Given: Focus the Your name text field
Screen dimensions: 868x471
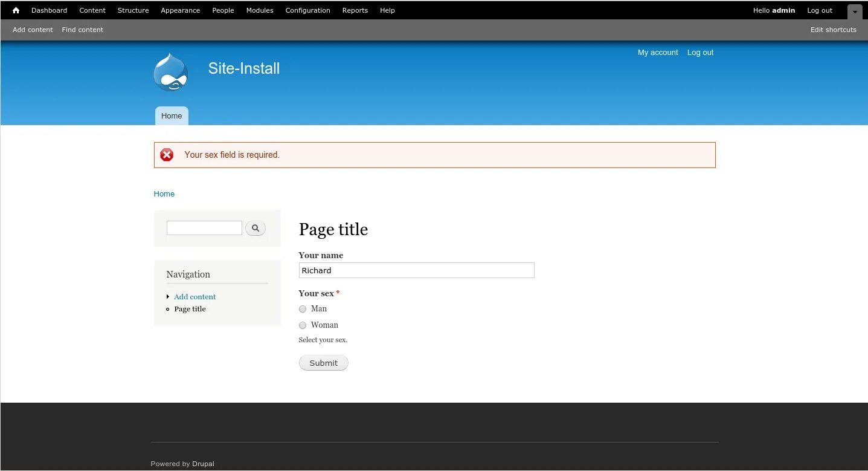Looking at the screenshot, I should tap(417, 270).
